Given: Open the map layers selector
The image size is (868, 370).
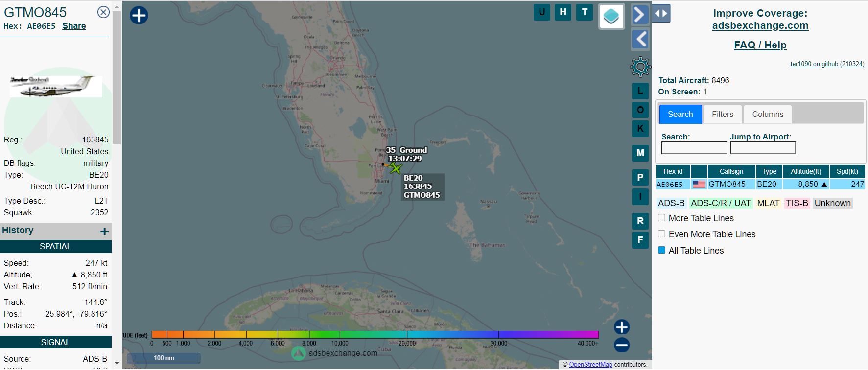Looking at the screenshot, I should pos(611,17).
